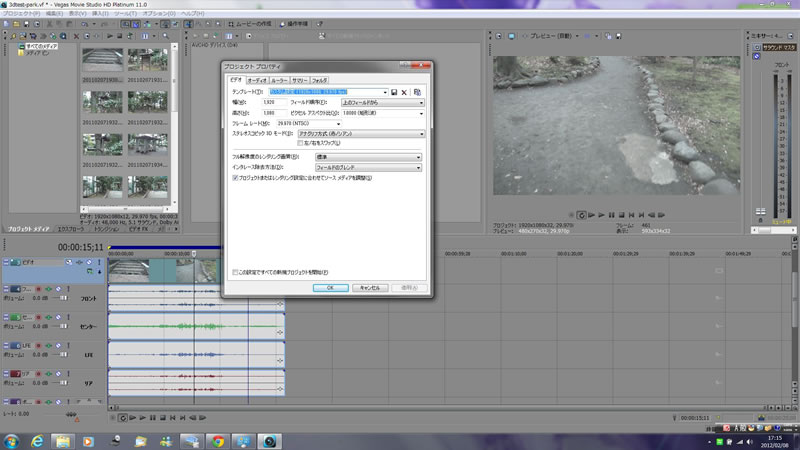Expand the フル解像度のレンダリング画質 dropdown

[368, 157]
